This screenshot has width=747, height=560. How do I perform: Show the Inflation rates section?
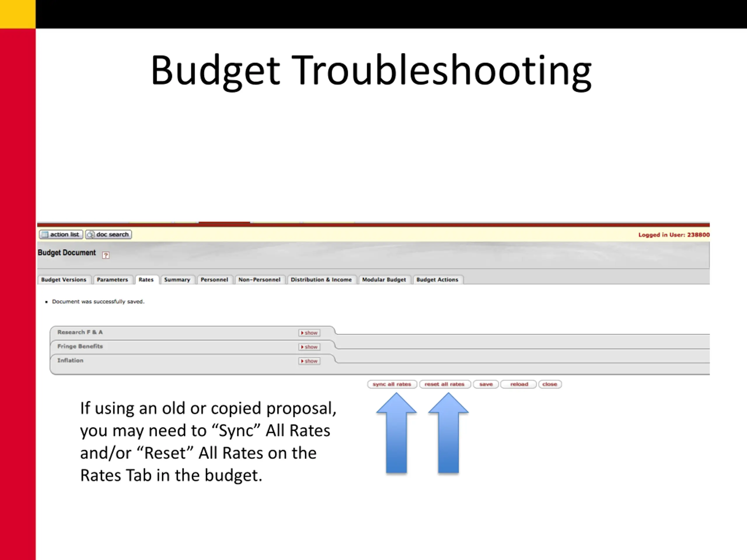(309, 361)
